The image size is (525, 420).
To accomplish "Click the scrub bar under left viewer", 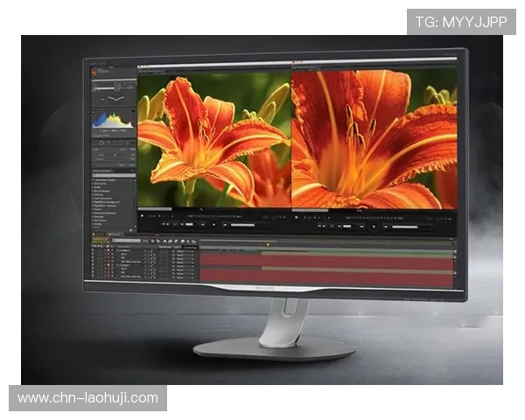I will coord(214,211).
